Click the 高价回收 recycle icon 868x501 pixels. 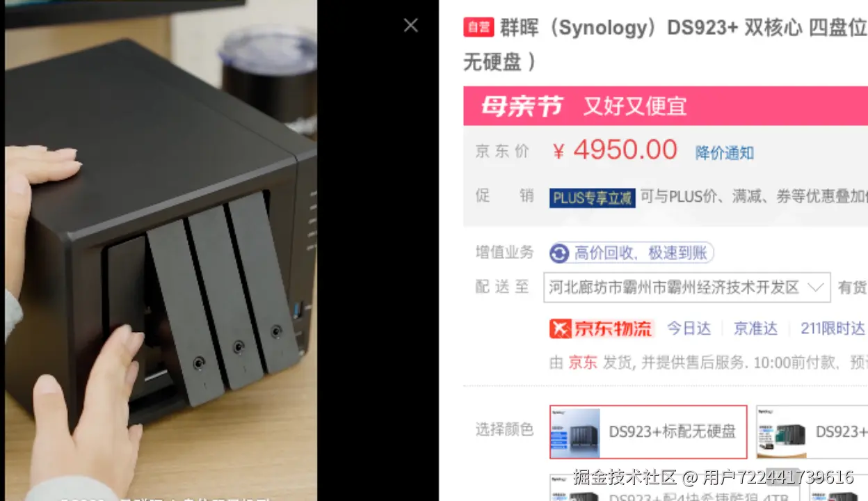pos(559,253)
